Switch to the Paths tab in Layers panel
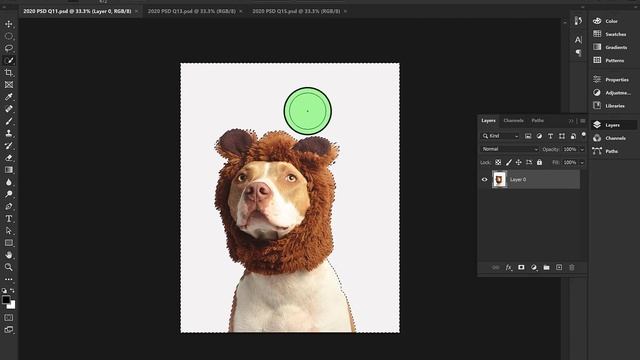 coord(538,120)
